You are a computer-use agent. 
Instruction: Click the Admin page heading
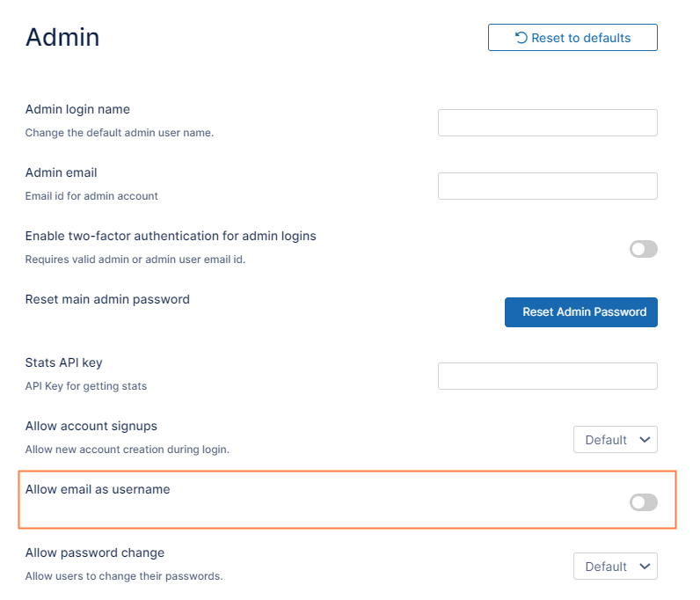click(x=62, y=37)
